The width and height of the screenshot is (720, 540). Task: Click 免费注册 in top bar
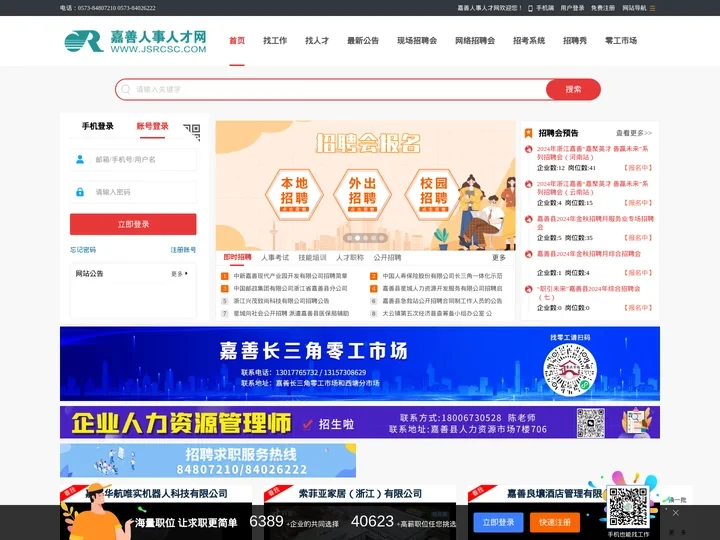603,8
